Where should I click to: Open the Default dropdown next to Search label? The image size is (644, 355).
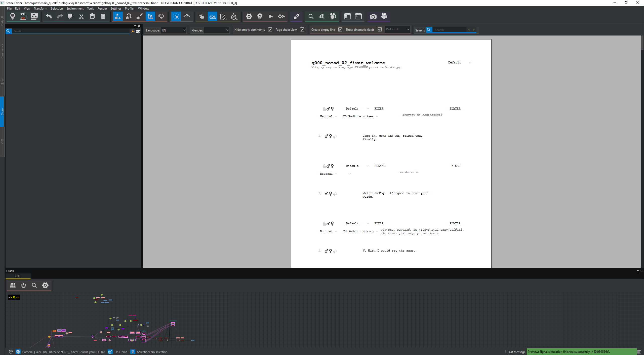[x=397, y=29]
